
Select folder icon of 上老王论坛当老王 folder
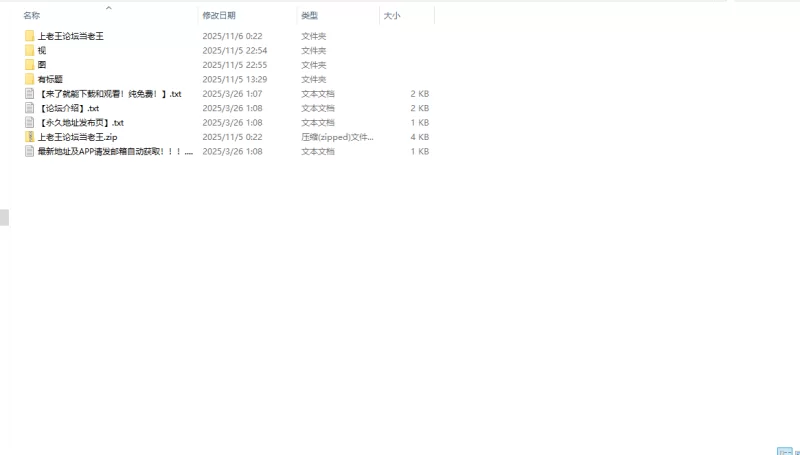pyautogui.click(x=30, y=36)
